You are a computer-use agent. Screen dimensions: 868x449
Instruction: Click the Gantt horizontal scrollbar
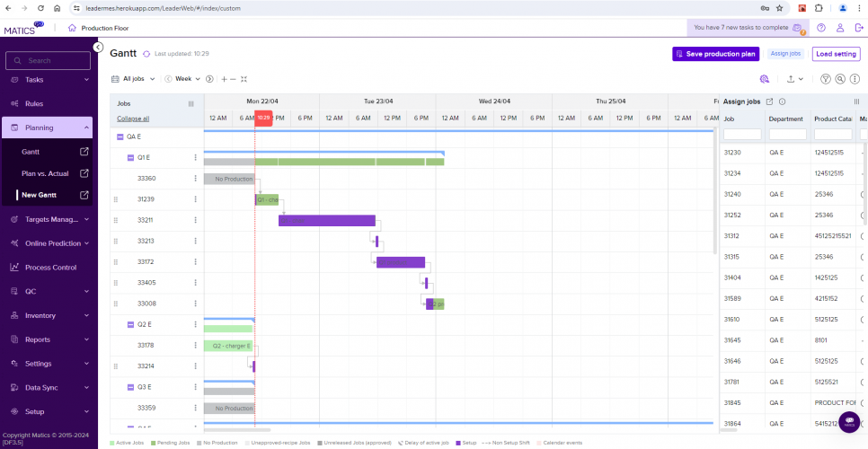[237, 429]
